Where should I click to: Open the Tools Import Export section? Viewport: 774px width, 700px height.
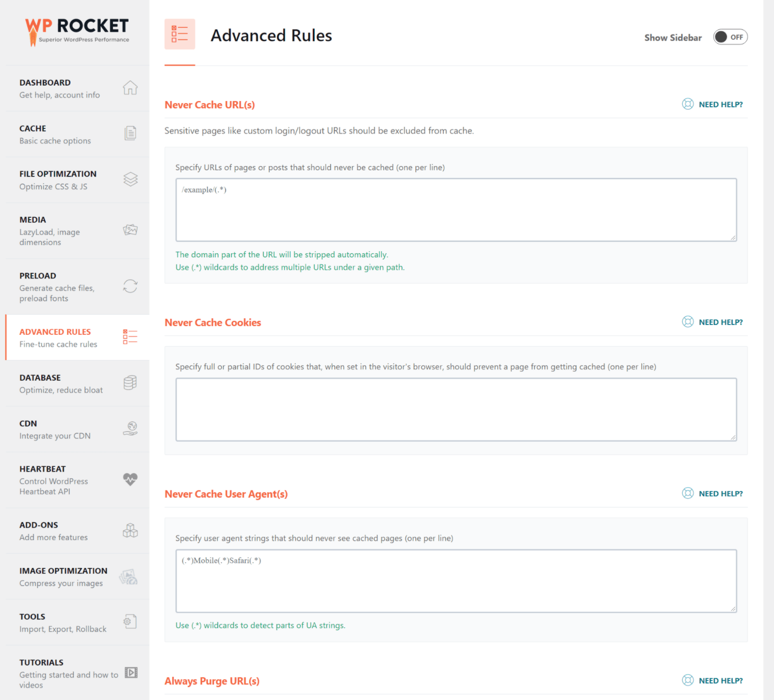pos(77,623)
